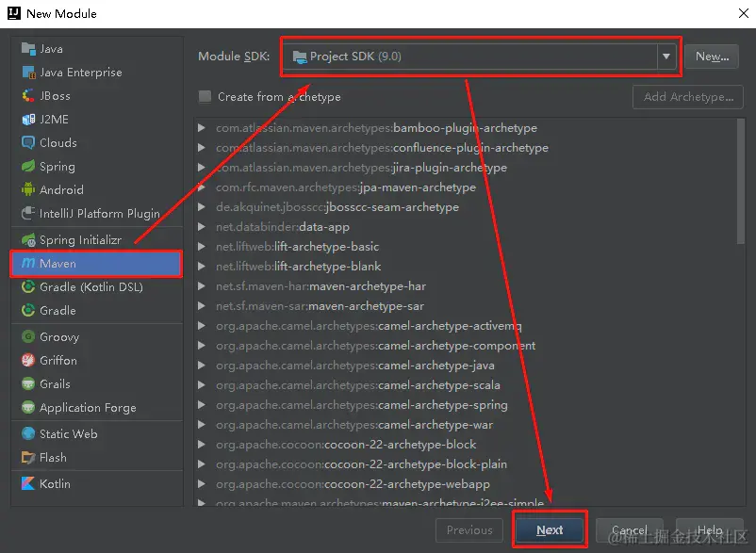Click the Kotlin logo icon
The width and height of the screenshot is (756, 553).
(x=28, y=483)
